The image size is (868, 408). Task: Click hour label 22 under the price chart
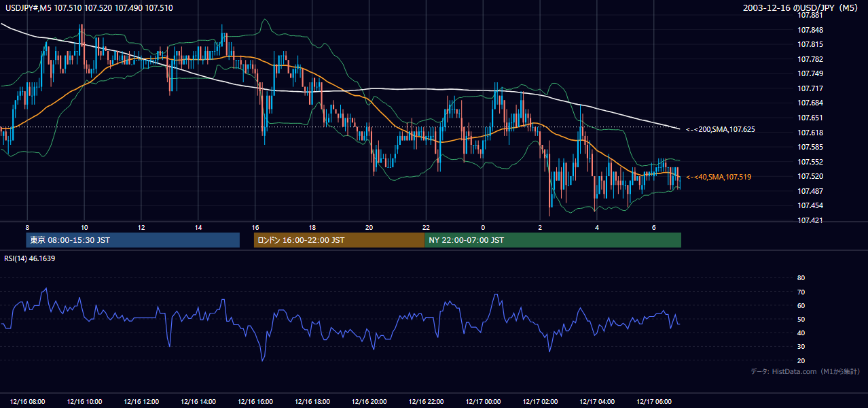(426, 227)
